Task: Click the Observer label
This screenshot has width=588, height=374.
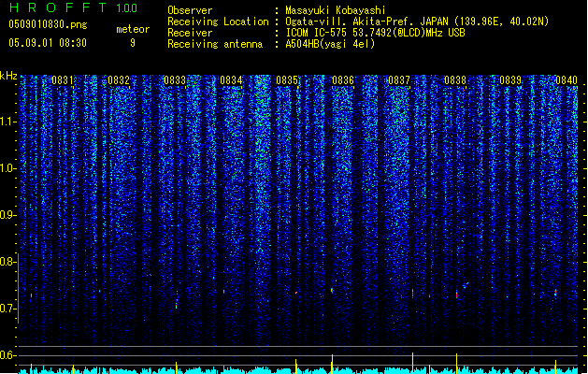Action: pyautogui.click(x=190, y=10)
